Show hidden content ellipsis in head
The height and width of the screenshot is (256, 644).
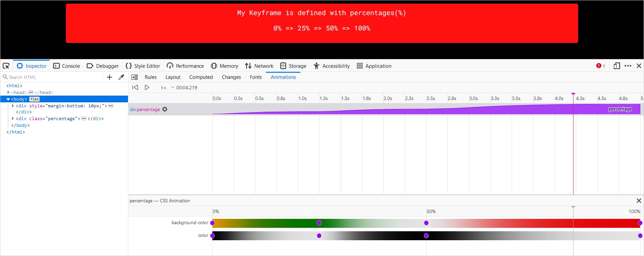[x=31, y=92]
